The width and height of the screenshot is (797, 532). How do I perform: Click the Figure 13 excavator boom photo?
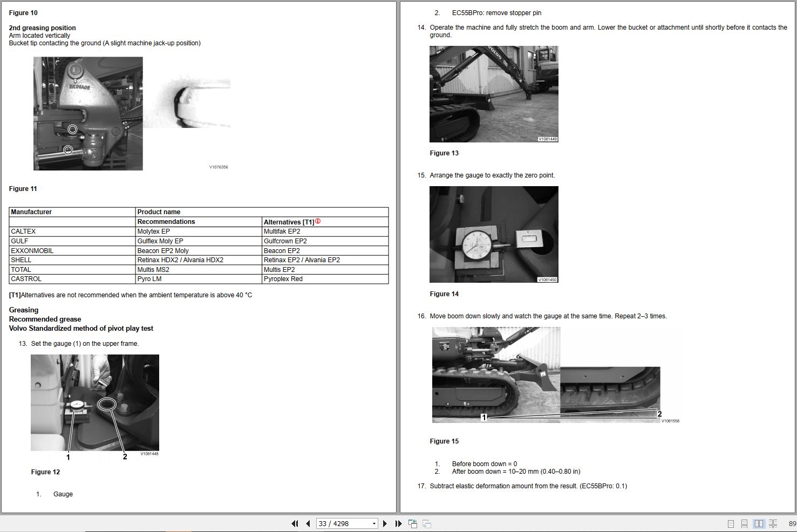coord(494,94)
